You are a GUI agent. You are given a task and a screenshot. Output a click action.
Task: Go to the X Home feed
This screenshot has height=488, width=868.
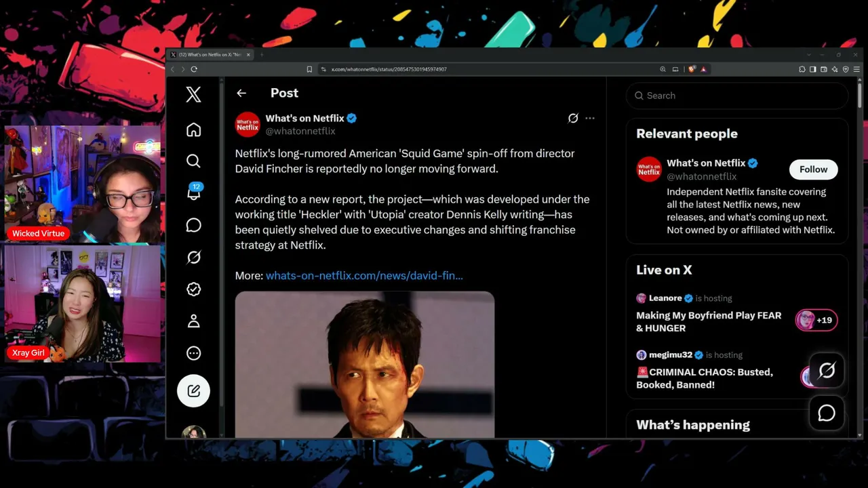tap(193, 129)
